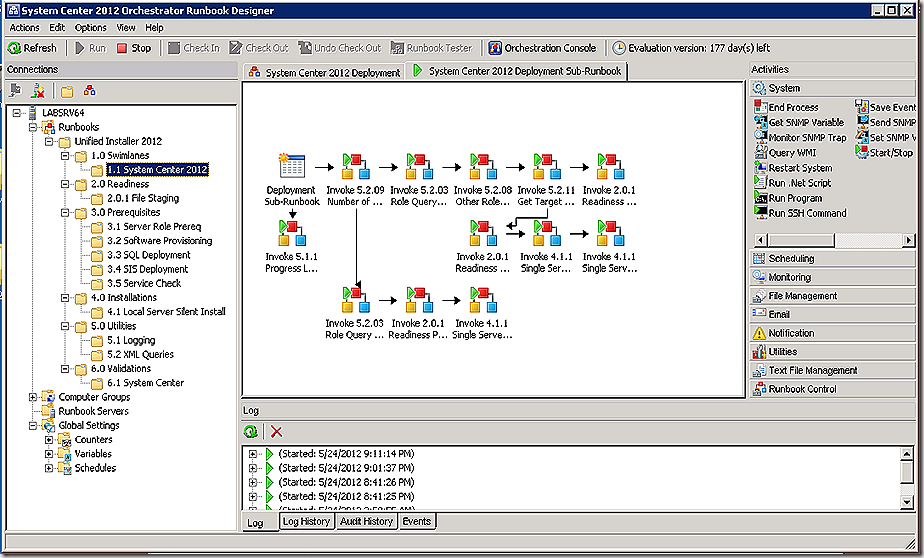Image resolution: width=924 pixels, height=558 pixels.
Task: Open the View menu
Action: (x=126, y=28)
